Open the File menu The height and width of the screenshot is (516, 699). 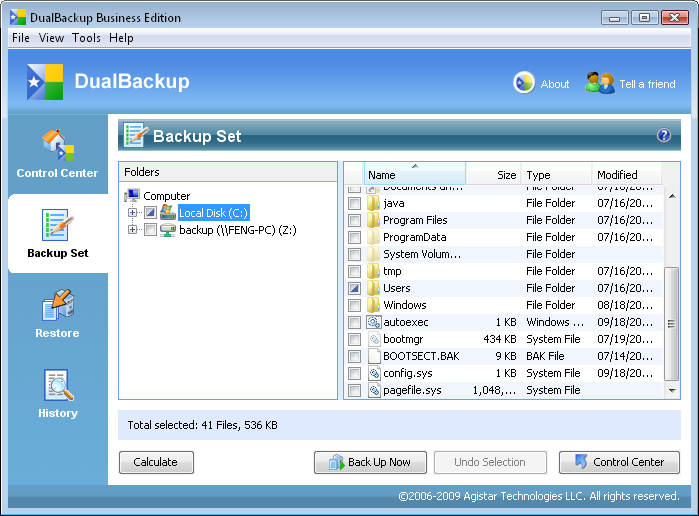coord(21,38)
